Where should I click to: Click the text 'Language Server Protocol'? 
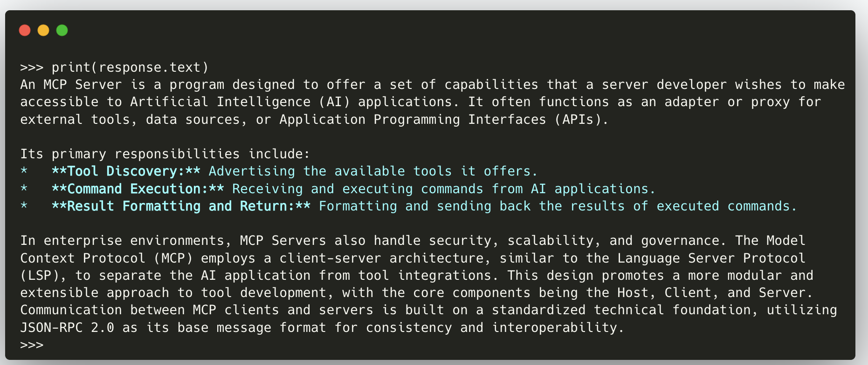click(x=711, y=258)
